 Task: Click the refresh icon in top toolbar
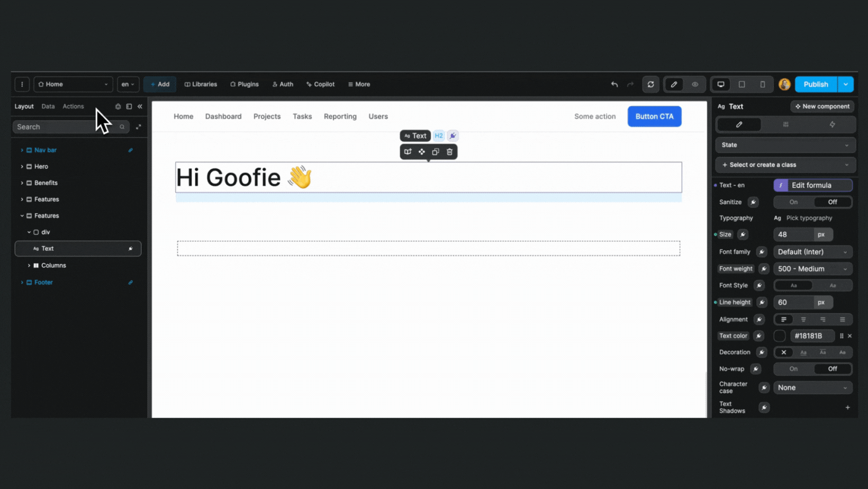point(650,85)
